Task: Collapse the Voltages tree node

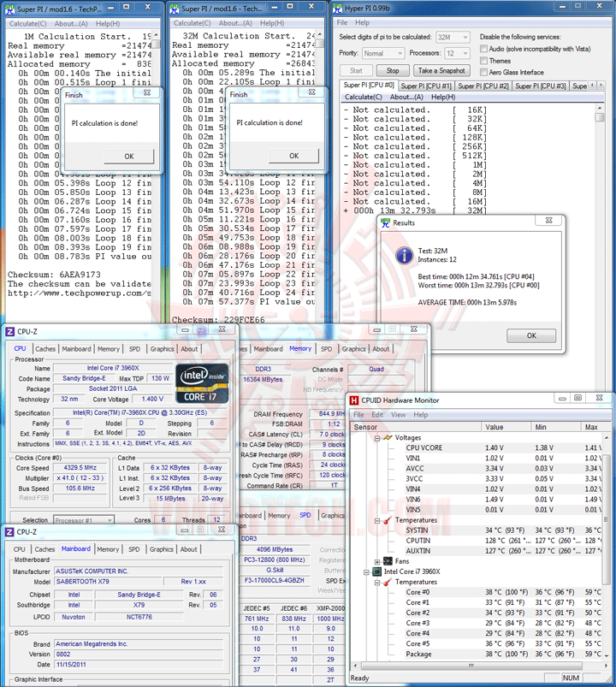Action: click(377, 438)
